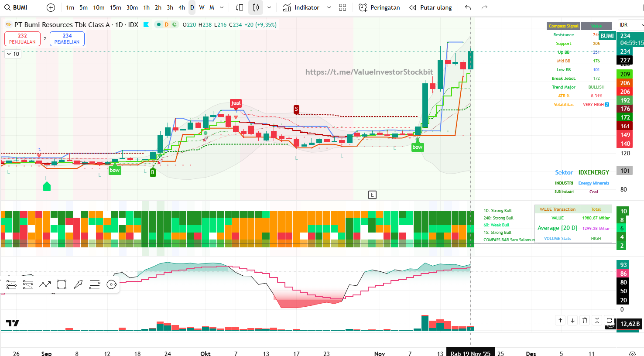Maximize the volume pane

click(609, 320)
